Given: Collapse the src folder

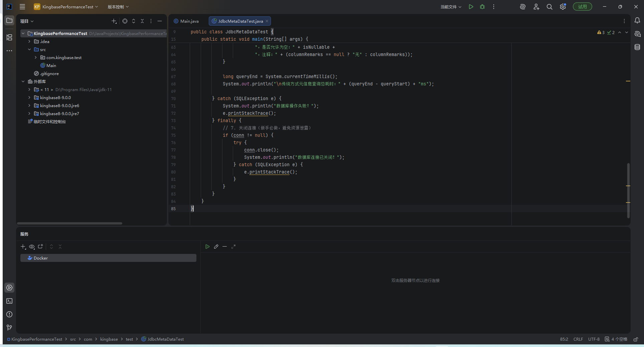Looking at the screenshot, I should point(29,49).
